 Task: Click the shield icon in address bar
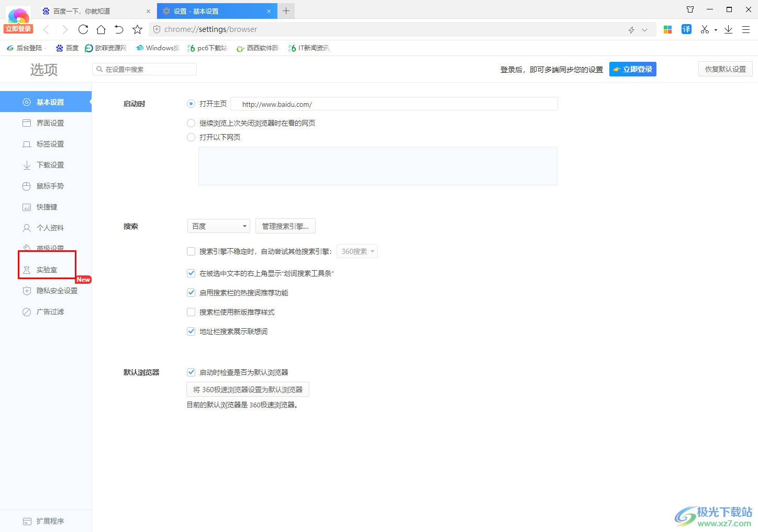coord(157,29)
